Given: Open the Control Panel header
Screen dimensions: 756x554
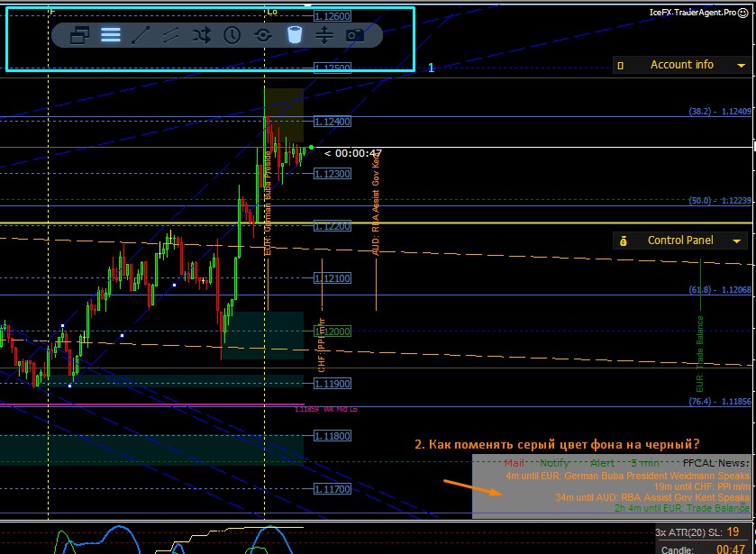Looking at the screenshot, I should [x=682, y=241].
